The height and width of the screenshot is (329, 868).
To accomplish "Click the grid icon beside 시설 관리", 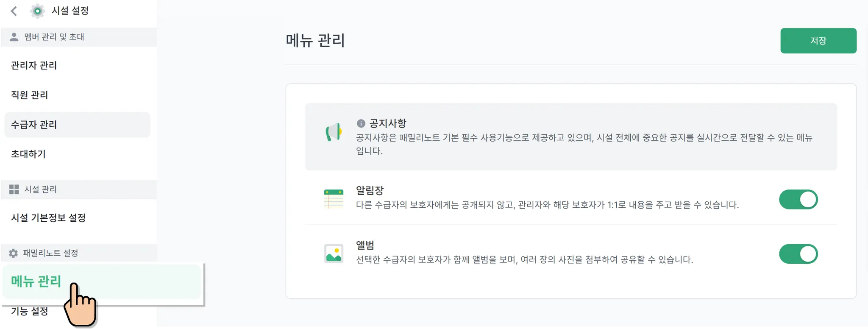I will [14, 189].
